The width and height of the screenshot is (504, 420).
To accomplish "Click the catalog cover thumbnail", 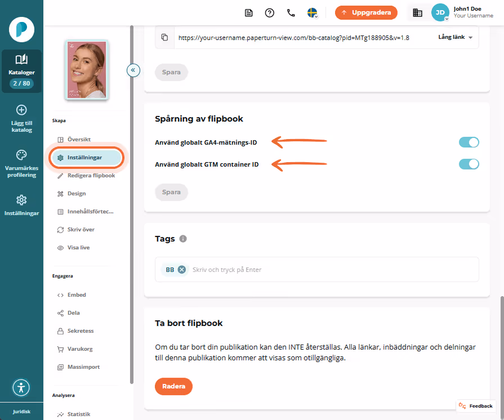I will [87, 70].
